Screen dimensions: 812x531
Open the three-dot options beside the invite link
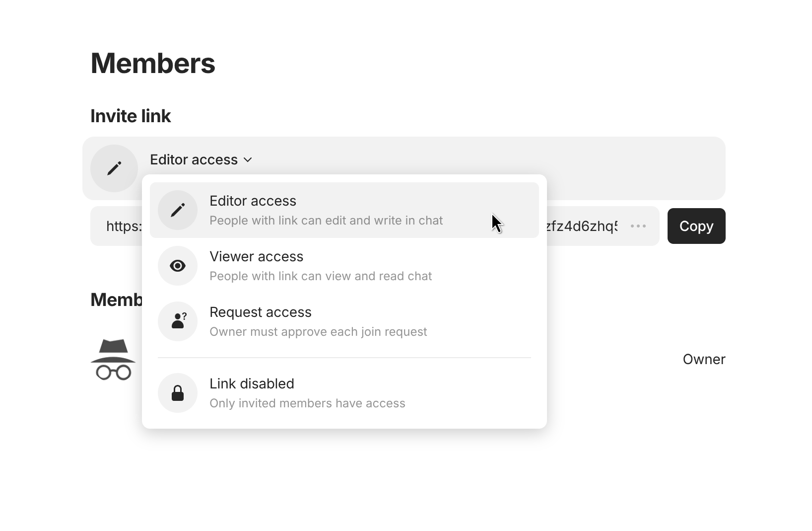click(x=638, y=226)
